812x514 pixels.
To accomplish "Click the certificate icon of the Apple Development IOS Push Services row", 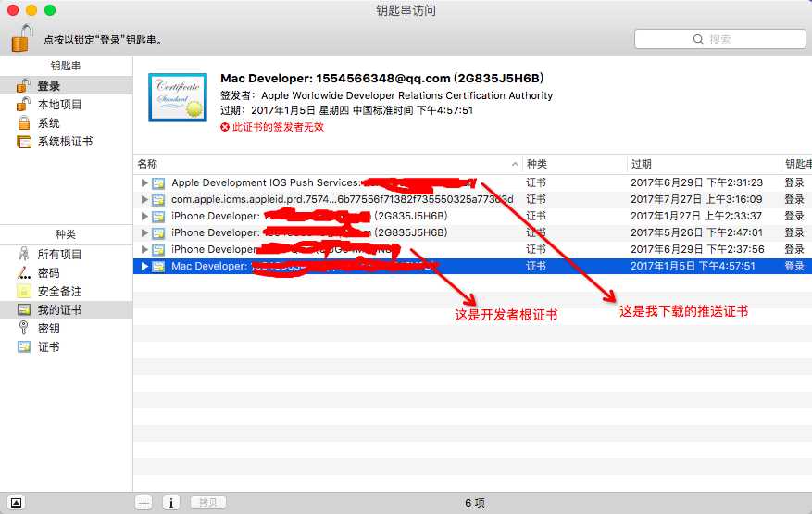I will coord(158,182).
